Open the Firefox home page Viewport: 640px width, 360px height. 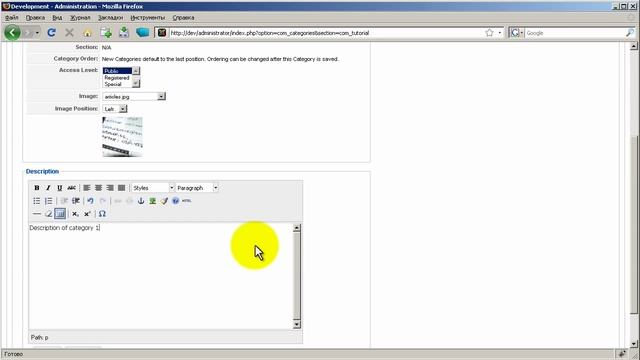87,33
